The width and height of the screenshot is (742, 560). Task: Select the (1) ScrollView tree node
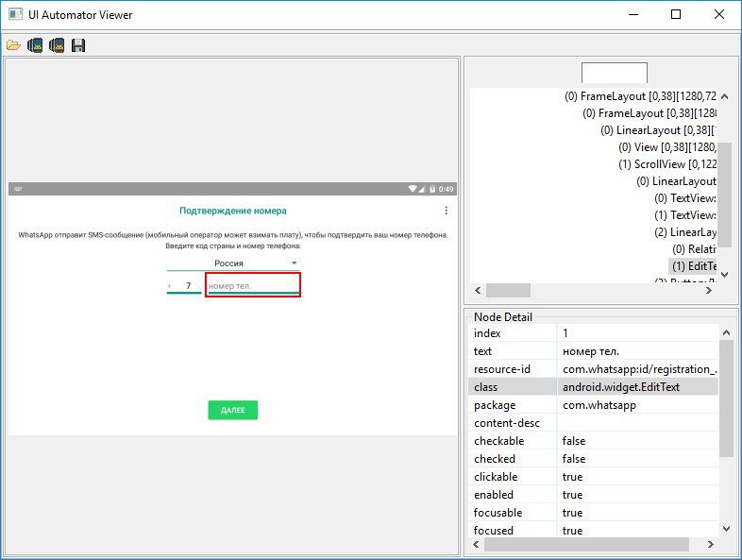[667, 164]
